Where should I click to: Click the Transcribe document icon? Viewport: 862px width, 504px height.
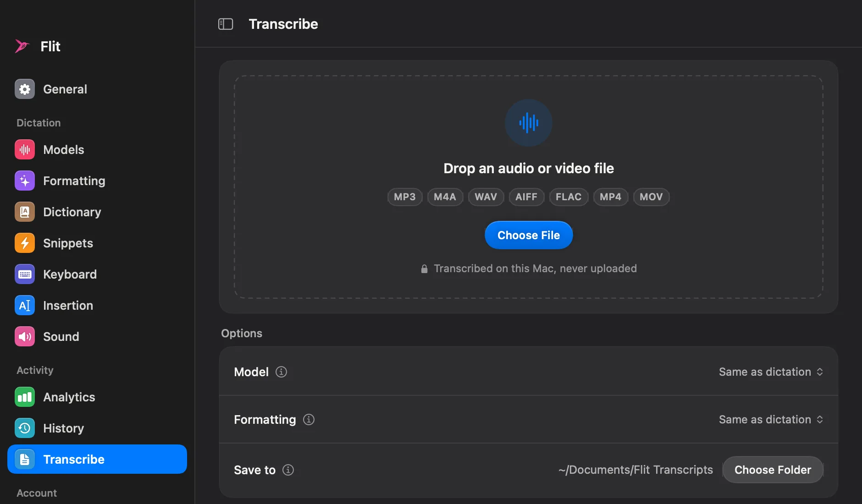coord(25,459)
